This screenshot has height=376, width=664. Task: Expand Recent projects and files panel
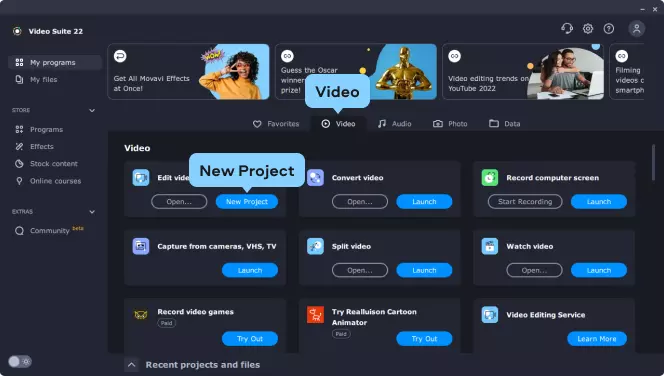(x=132, y=365)
